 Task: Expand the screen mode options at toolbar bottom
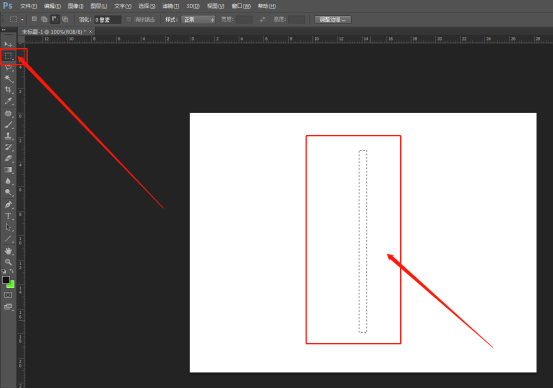pyautogui.click(x=8, y=307)
